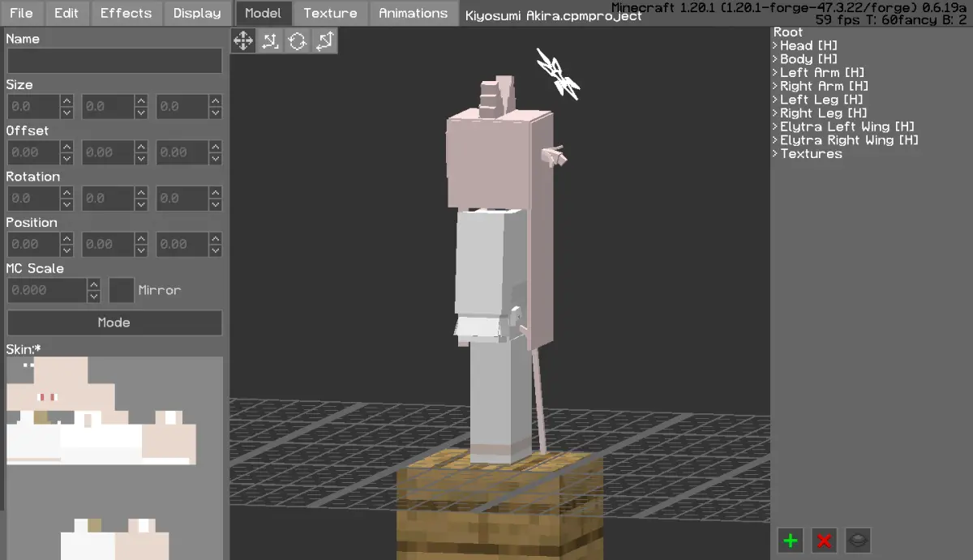Decrease the Size X value arrow
The image size is (973, 560).
point(66,113)
